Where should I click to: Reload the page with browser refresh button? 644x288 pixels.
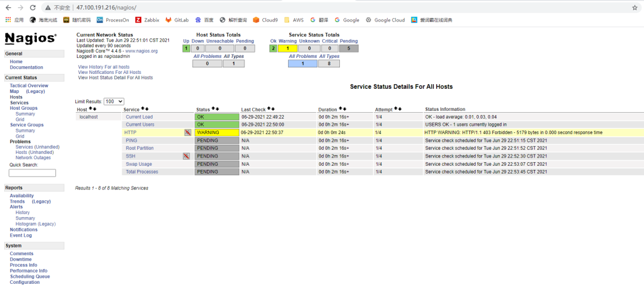pos(33,8)
